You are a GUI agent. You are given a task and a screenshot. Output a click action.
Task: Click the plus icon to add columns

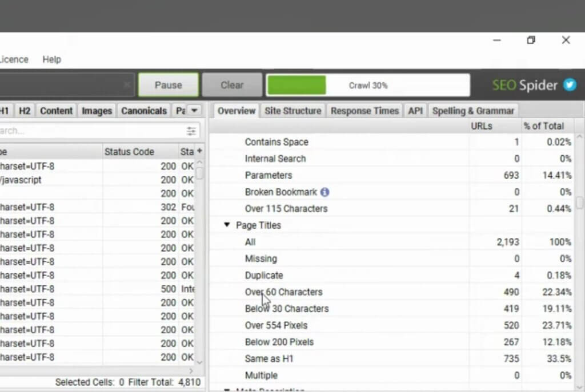(x=199, y=151)
